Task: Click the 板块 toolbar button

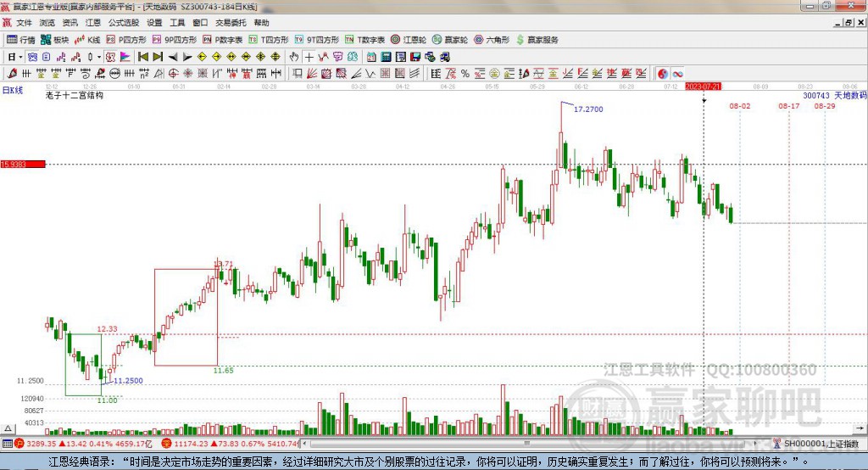Action: [x=55, y=40]
